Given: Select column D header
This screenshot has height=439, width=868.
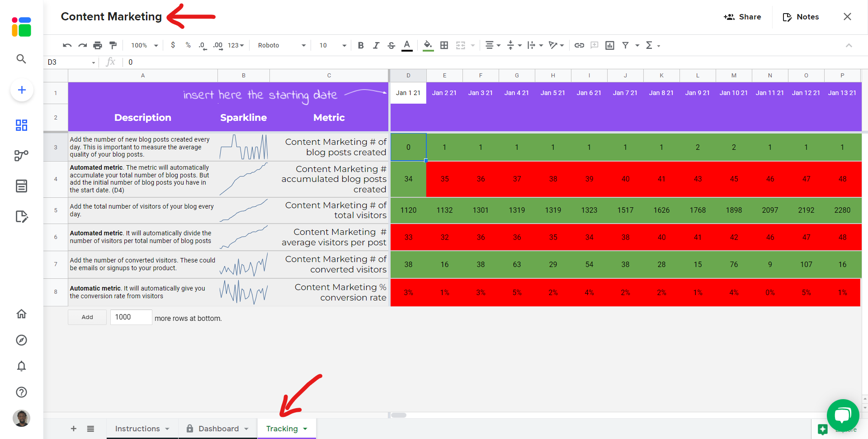Looking at the screenshot, I should pos(408,76).
